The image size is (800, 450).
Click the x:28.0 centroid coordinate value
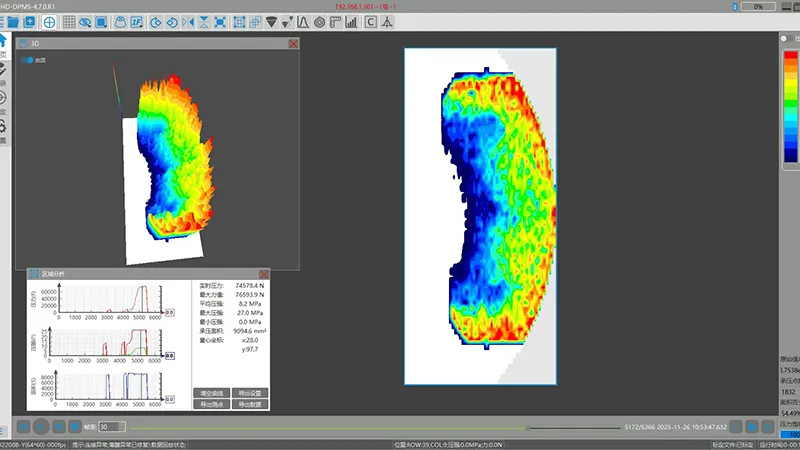tap(250, 340)
